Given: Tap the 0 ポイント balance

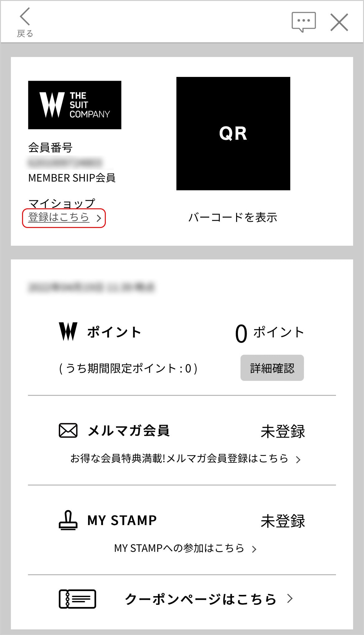Looking at the screenshot, I should coord(269,333).
